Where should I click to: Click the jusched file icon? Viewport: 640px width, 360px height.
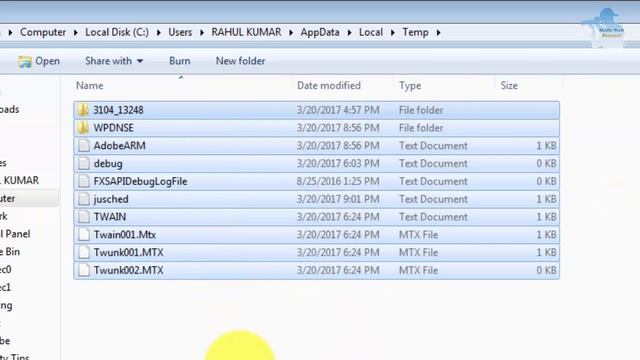[x=84, y=199]
